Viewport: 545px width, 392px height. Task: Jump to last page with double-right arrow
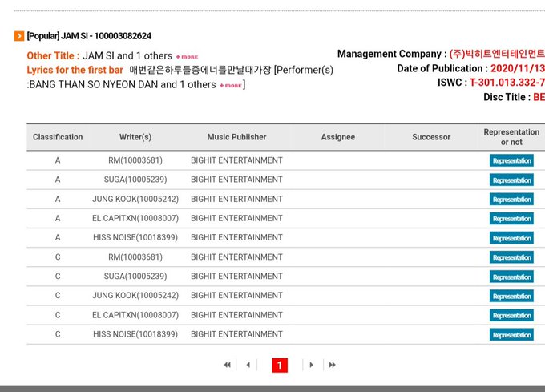[333, 365]
